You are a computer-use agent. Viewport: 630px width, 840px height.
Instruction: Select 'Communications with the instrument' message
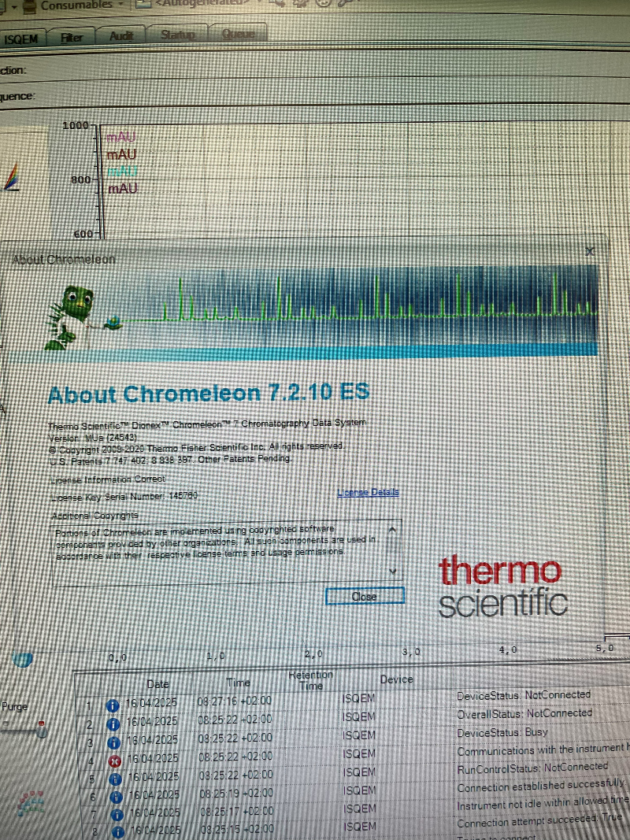coord(542,749)
